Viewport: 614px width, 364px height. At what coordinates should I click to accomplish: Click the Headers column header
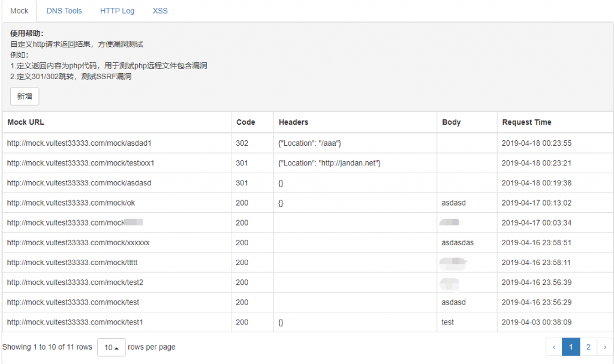point(294,122)
